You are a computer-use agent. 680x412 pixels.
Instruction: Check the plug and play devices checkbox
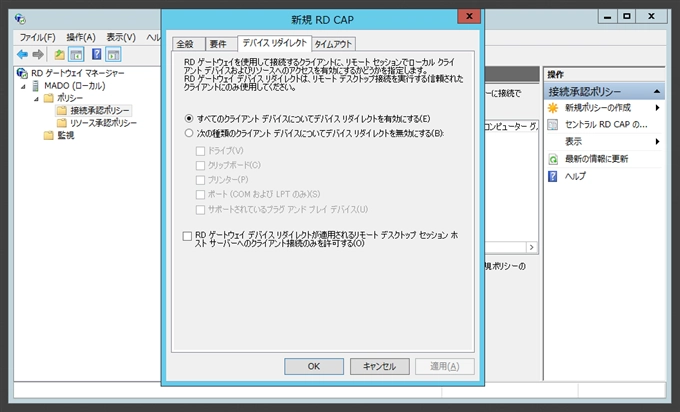pyautogui.click(x=200, y=209)
